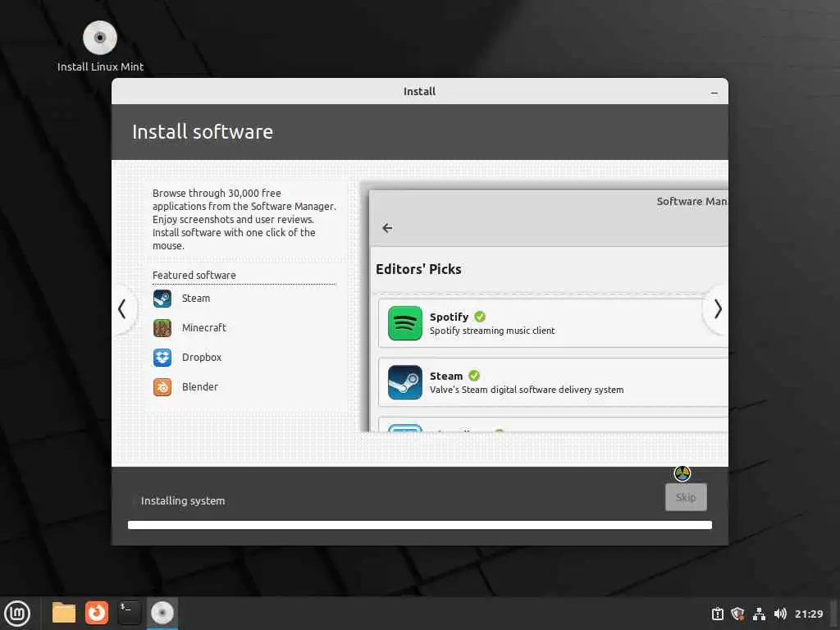The image size is (840, 630).
Task: Click the Browse through 30,000 free applications paragraph
Action: click(x=244, y=220)
